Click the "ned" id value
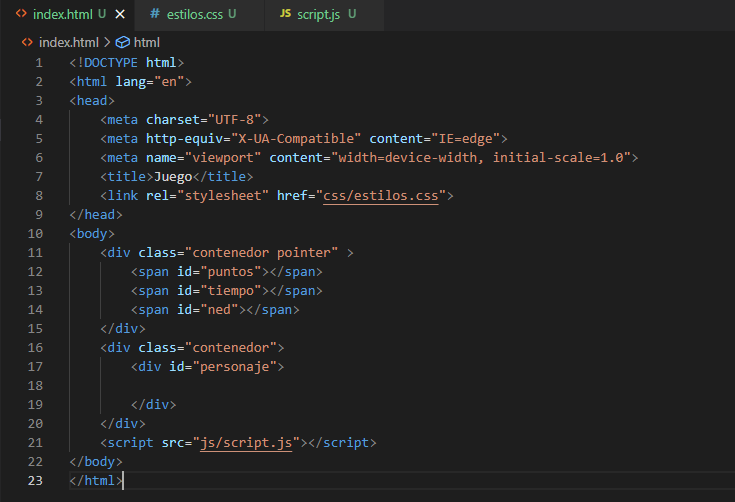735x502 pixels. pyautogui.click(x=219, y=310)
